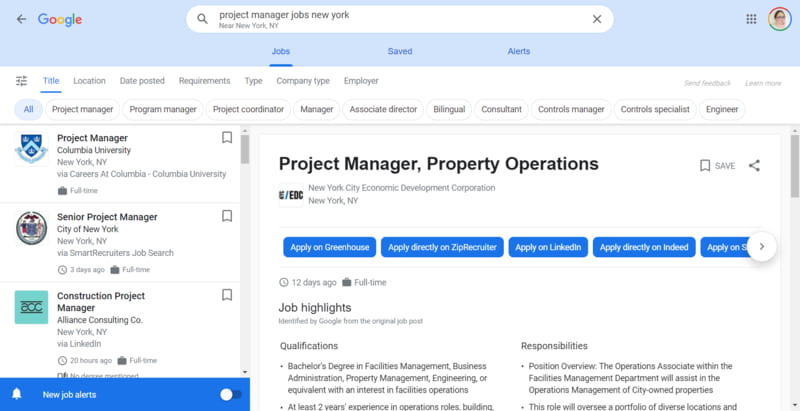Show more apply options with right chevron
Screen dimensions: 800x411
point(762,247)
